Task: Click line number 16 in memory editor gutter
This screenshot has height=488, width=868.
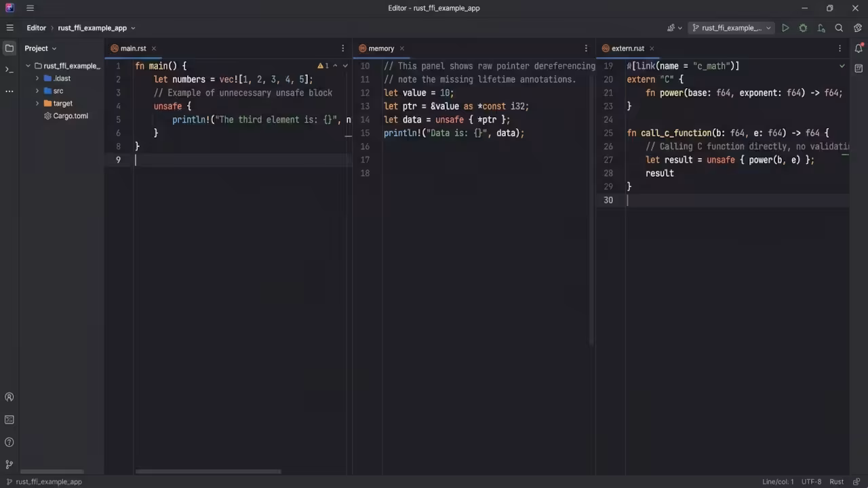Action: click(x=365, y=146)
